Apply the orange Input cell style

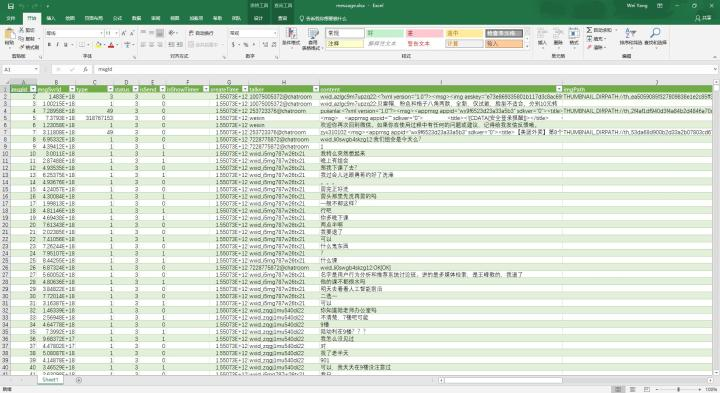click(504, 44)
